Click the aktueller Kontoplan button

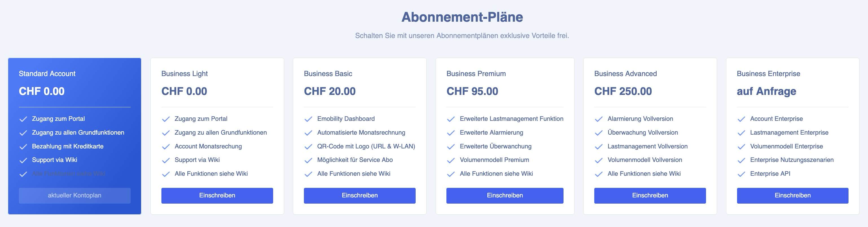(x=74, y=195)
